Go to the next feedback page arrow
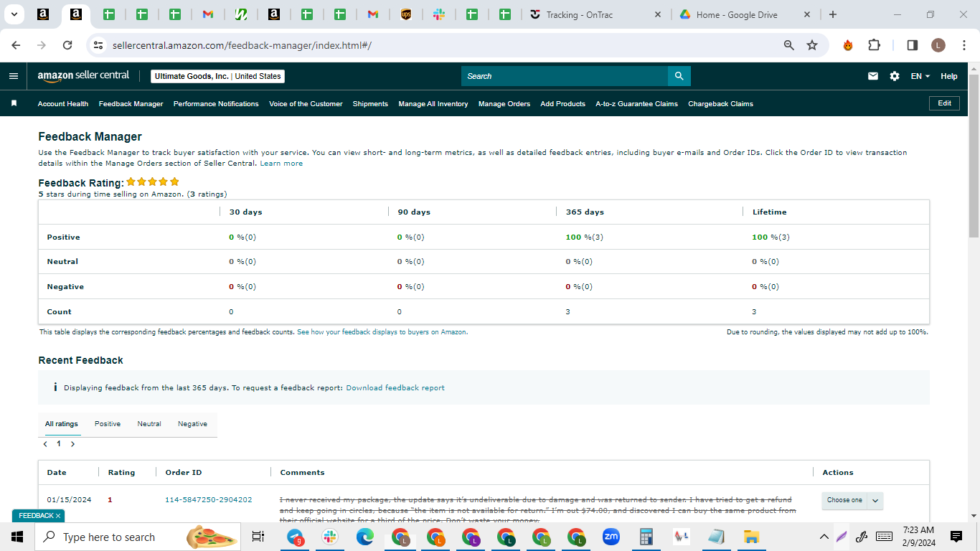This screenshot has height=551, width=980. (72, 444)
